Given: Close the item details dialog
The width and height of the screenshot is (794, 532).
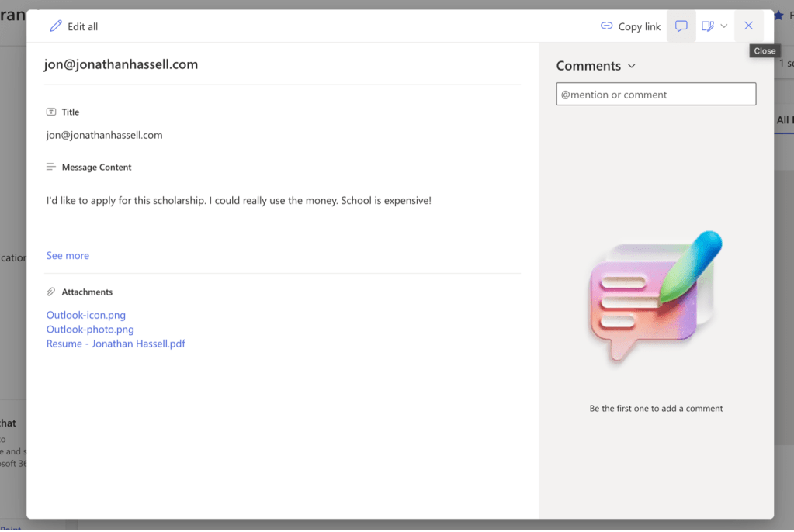Looking at the screenshot, I should click(748, 26).
